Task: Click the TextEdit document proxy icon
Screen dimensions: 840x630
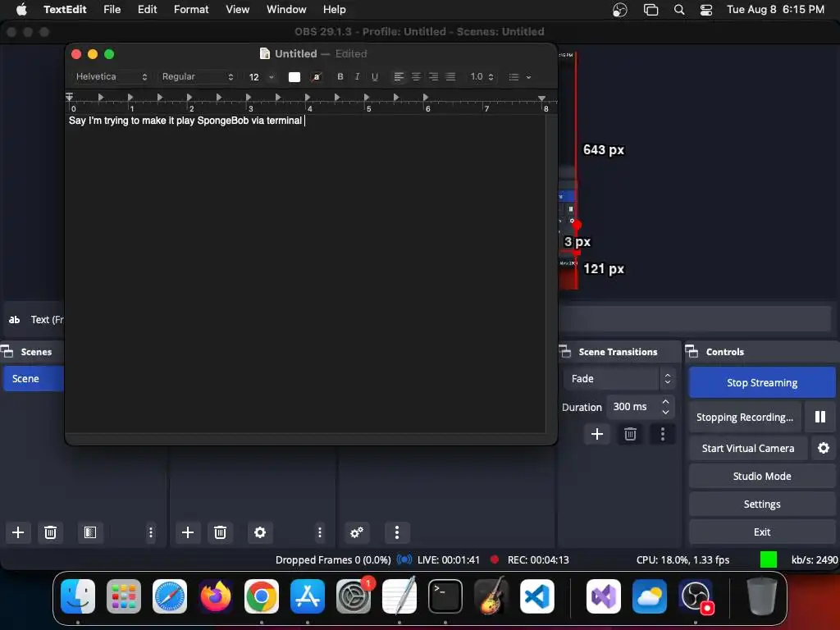Action: (264, 53)
